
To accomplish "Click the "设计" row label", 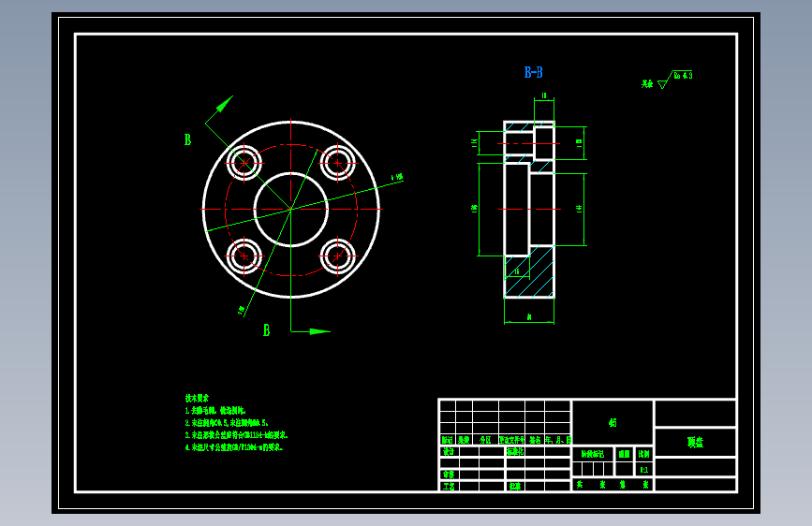I will pos(449,451).
